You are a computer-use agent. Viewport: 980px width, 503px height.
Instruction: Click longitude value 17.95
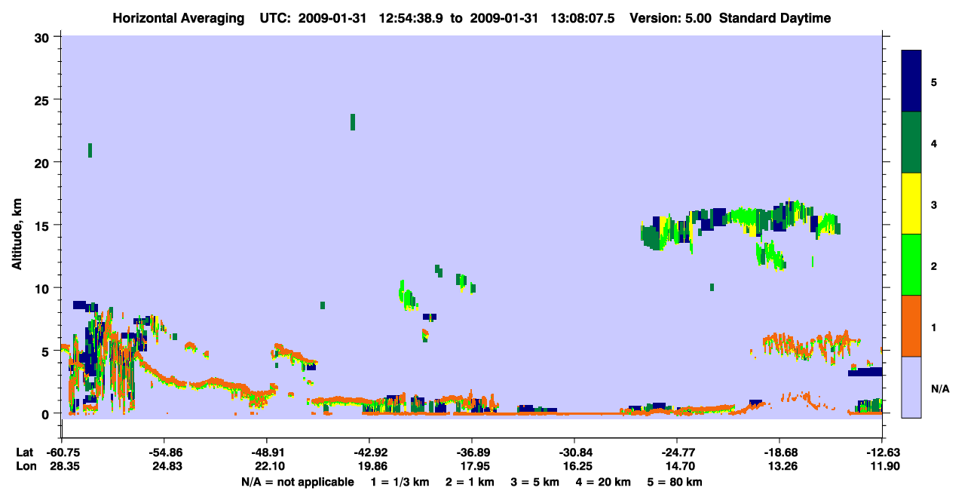[474, 466]
